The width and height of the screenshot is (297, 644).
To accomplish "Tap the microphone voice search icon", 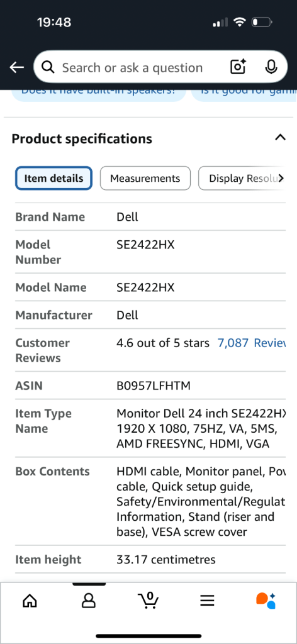I will point(271,67).
